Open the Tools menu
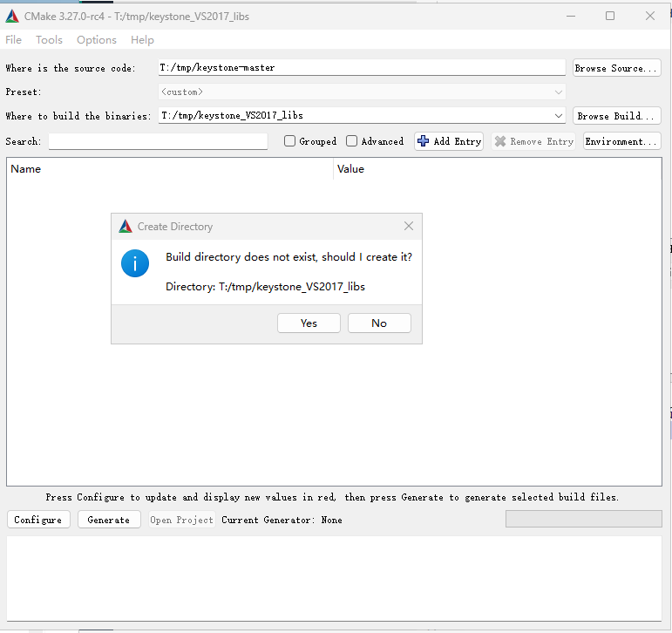The image size is (672, 633). coord(50,40)
